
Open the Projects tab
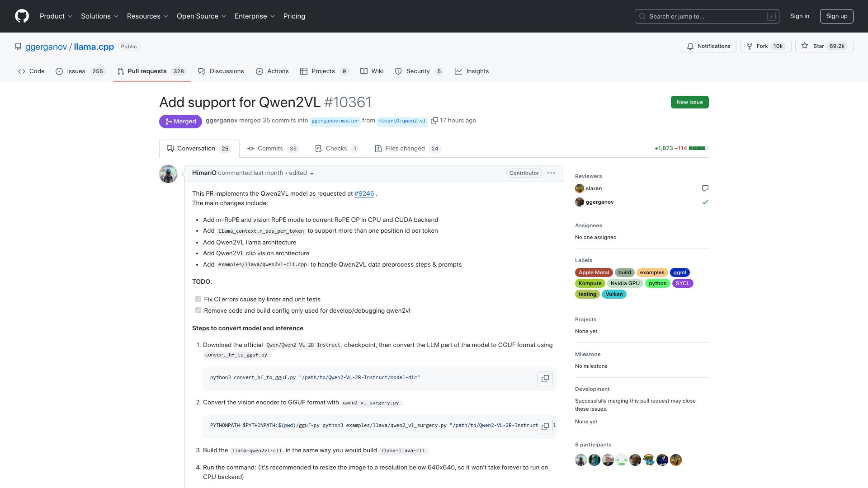(325, 71)
